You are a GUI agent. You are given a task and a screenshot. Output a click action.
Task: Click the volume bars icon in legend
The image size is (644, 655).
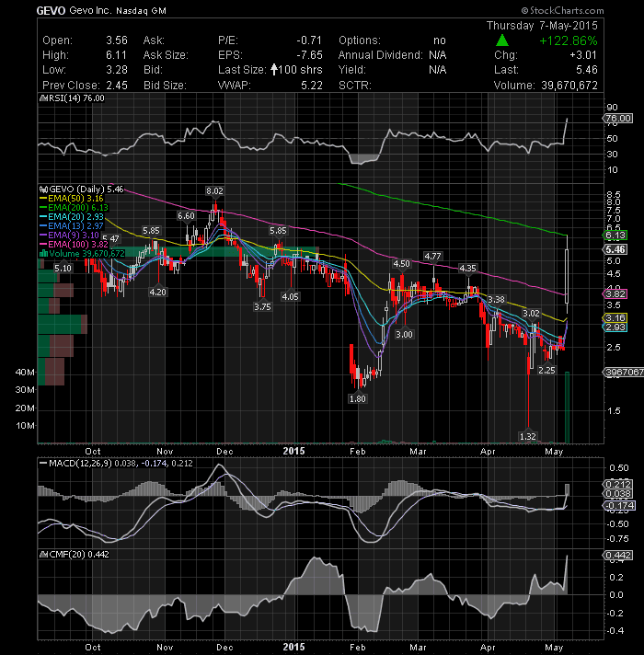(x=43, y=254)
